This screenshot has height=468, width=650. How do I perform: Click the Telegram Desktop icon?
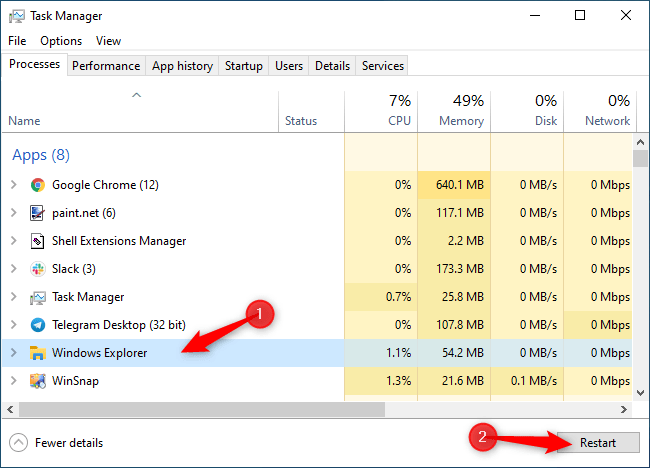(38, 325)
